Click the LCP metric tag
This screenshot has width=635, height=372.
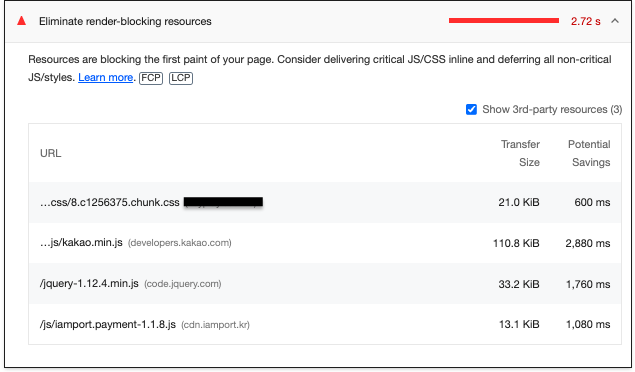[181, 78]
